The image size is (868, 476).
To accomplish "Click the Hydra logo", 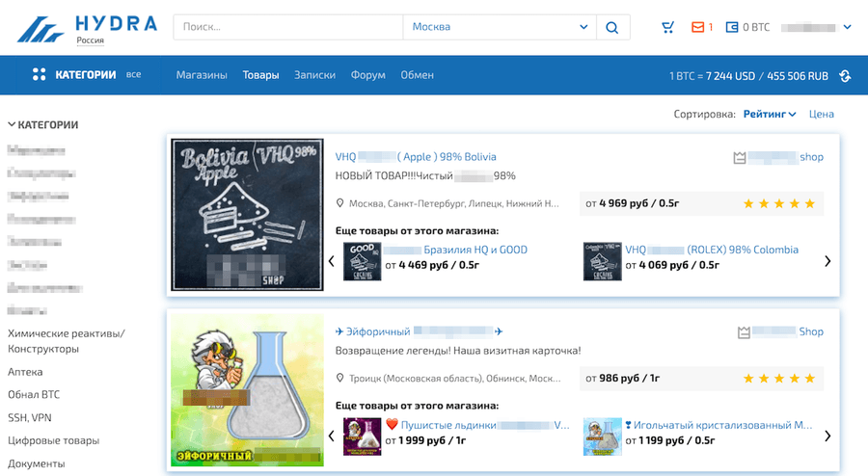I will point(88,28).
